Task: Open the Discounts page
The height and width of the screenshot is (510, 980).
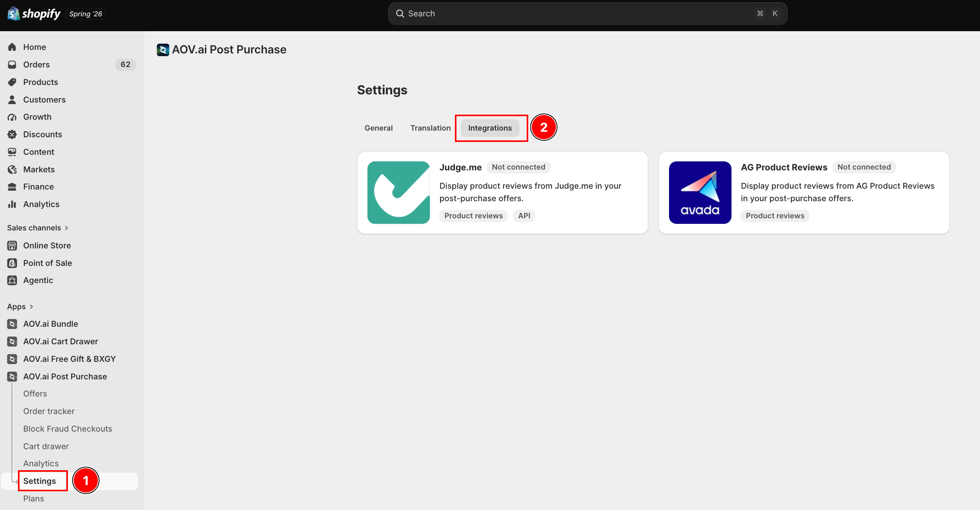Action: point(43,135)
